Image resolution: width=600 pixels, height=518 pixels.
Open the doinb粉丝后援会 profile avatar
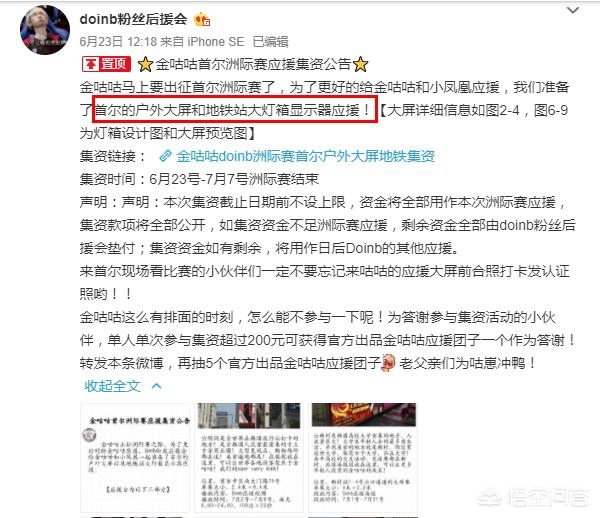45,30
